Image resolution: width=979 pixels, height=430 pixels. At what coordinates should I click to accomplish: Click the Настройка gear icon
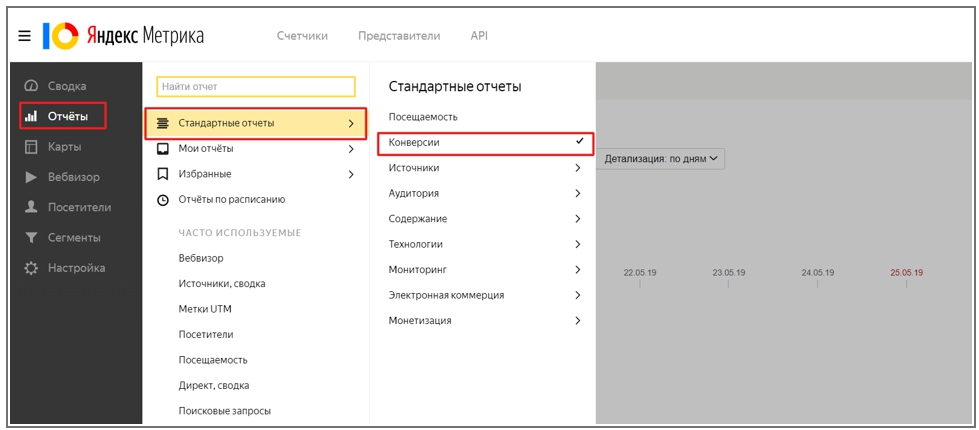click(x=31, y=268)
